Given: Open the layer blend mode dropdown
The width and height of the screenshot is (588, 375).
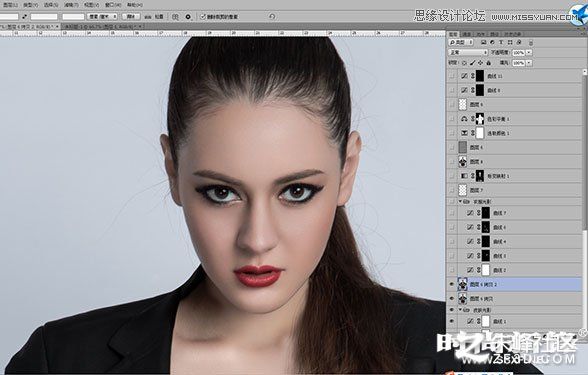Looking at the screenshot, I should point(468,52).
